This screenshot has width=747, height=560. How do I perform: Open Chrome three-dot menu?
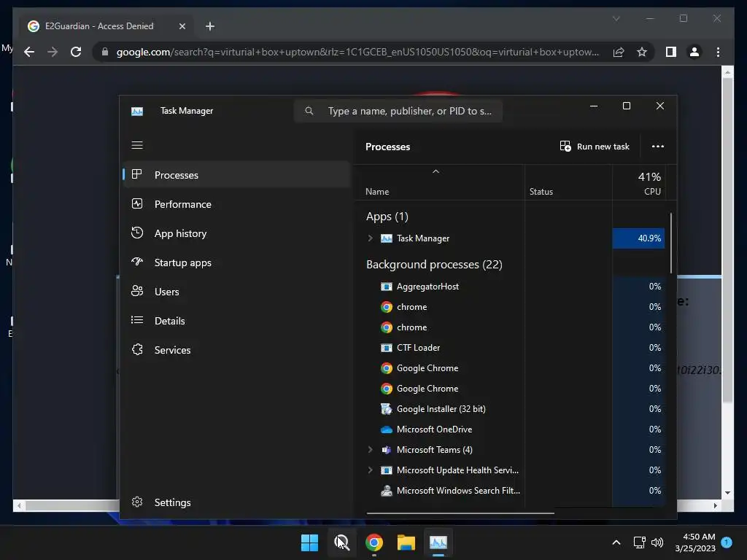pyautogui.click(x=718, y=52)
